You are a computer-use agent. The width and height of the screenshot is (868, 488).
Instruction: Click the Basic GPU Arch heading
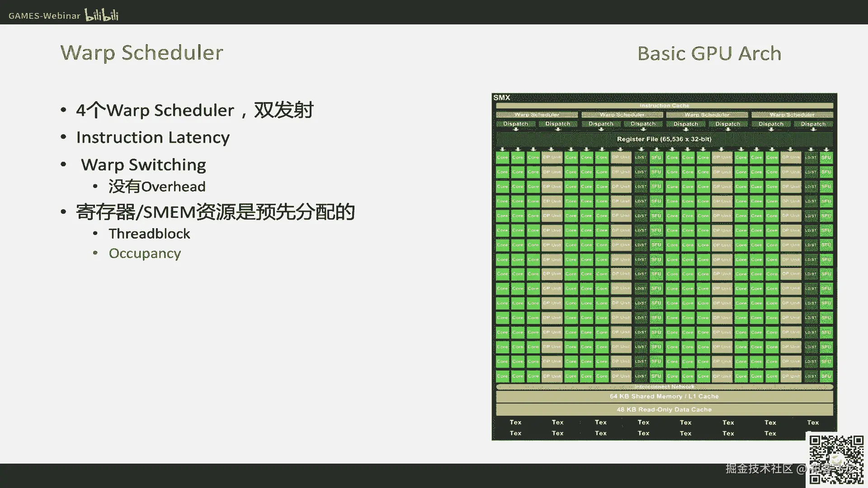[x=709, y=53]
